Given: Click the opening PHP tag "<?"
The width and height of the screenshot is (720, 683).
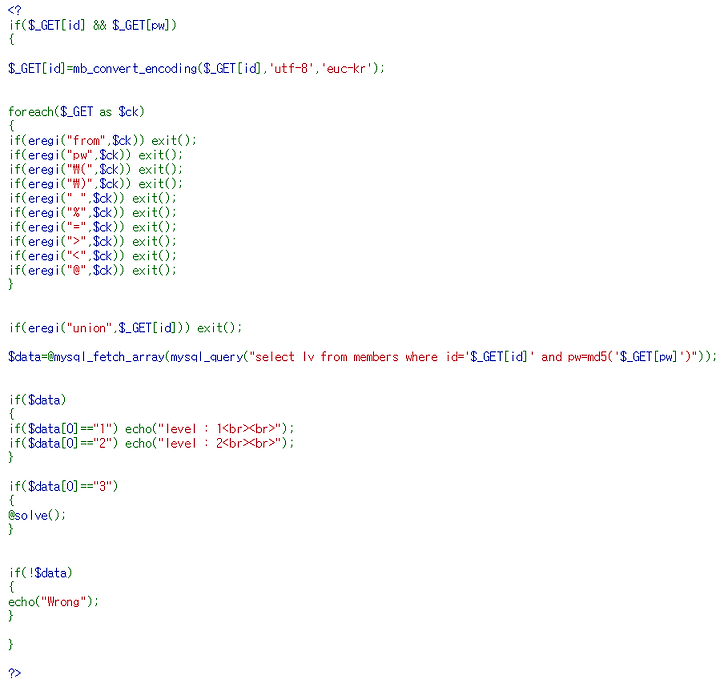Looking at the screenshot, I should point(15,10).
